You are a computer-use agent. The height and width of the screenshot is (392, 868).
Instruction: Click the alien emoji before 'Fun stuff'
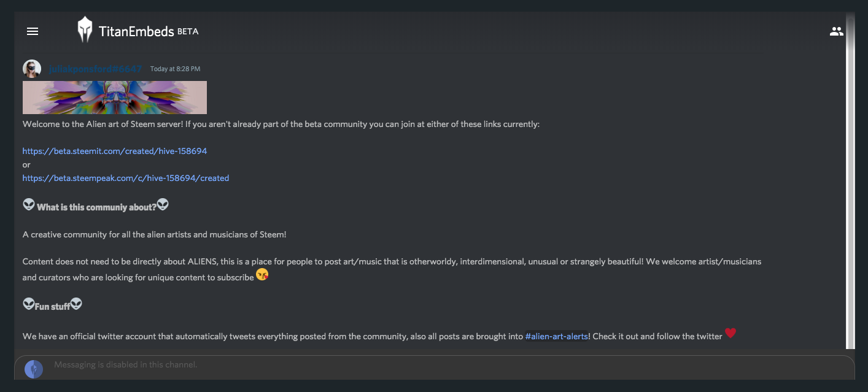(29, 304)
